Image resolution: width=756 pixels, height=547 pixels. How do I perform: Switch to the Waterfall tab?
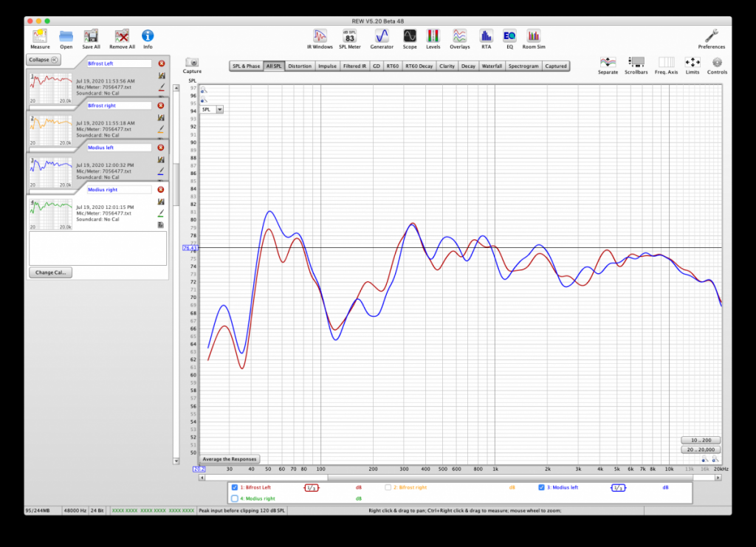point(492,66)
